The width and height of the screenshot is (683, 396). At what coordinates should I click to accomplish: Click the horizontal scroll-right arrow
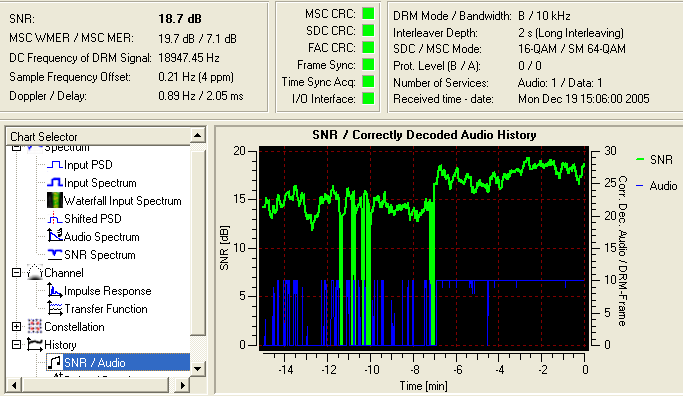[183, 385]
